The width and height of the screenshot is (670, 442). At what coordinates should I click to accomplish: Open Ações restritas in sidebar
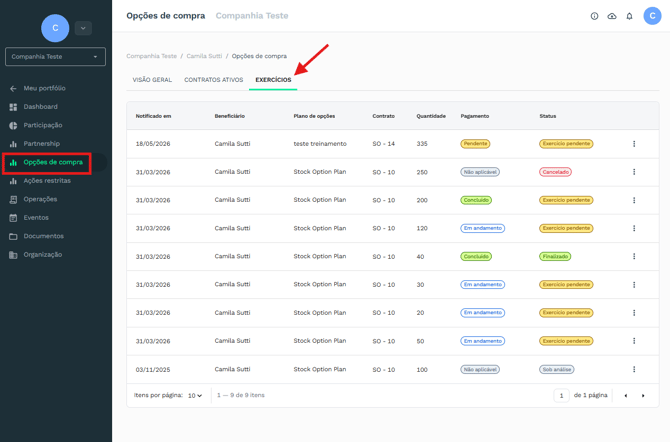(47, 180)
